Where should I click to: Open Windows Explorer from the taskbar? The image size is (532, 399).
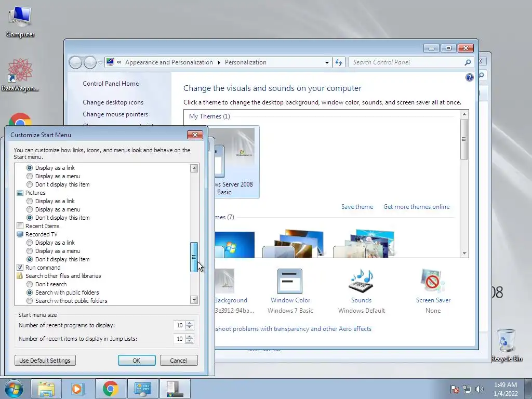point(46,389)
